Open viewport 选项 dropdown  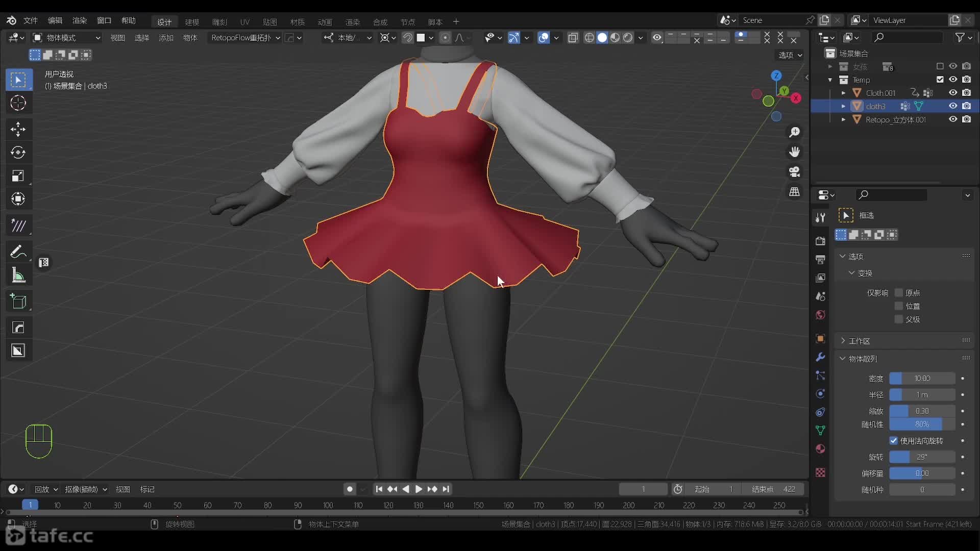(x=790, y=55)
